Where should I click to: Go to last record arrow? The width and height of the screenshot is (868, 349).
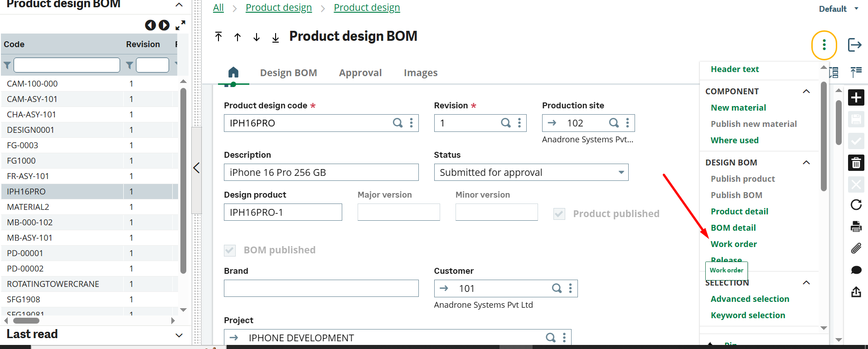pos(276,37)
